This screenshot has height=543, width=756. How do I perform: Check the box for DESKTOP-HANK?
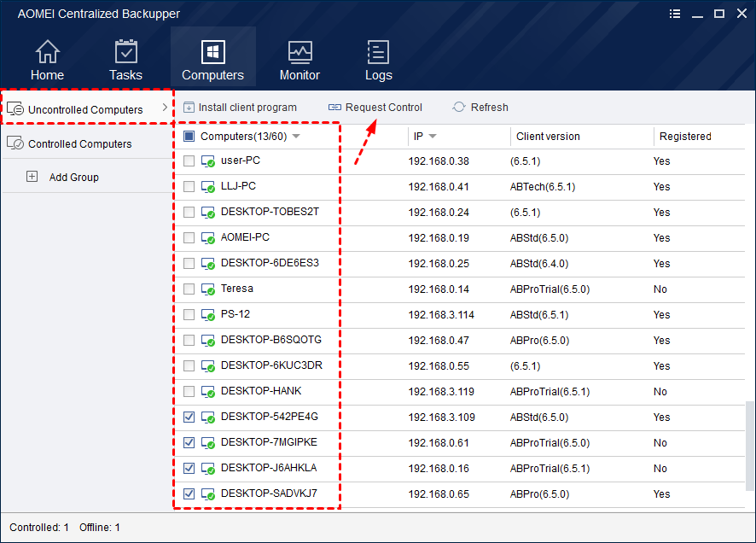click(x=189, y=392)
